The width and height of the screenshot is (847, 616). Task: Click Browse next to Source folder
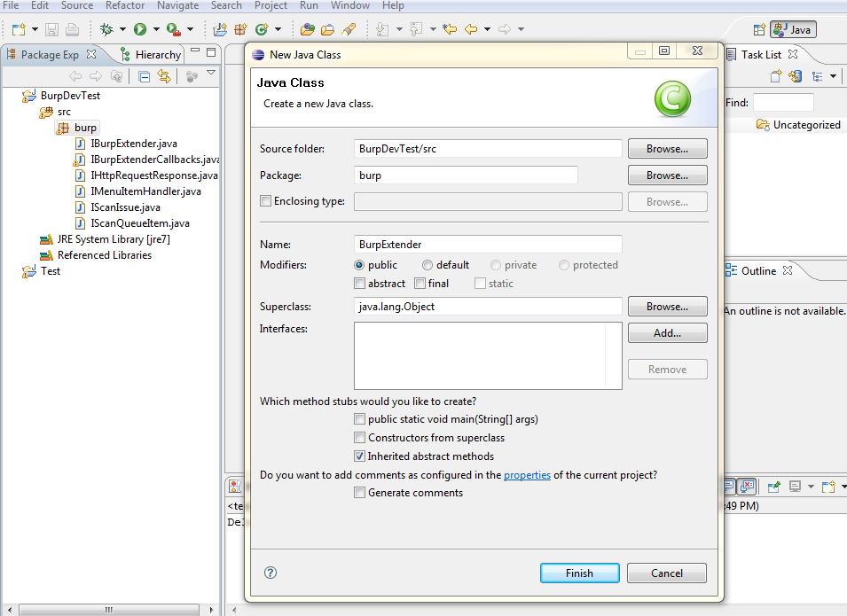point(667,149)
